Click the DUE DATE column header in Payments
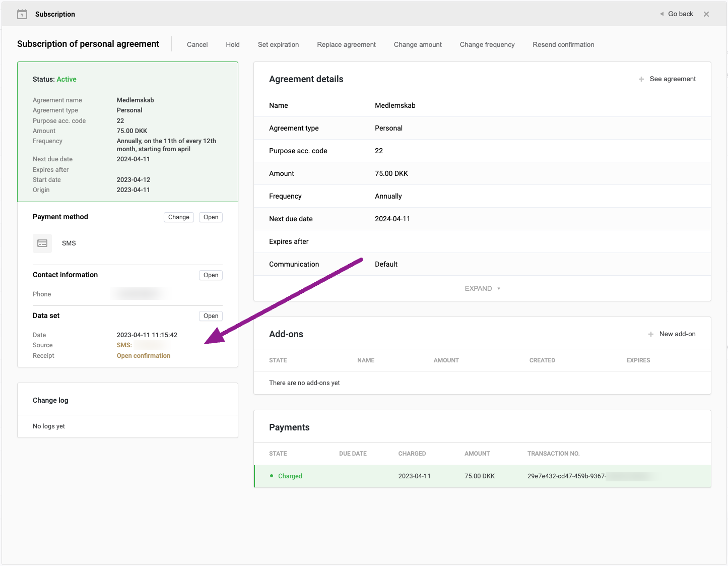This screenshot has height=566, width=728. point(353,454)
